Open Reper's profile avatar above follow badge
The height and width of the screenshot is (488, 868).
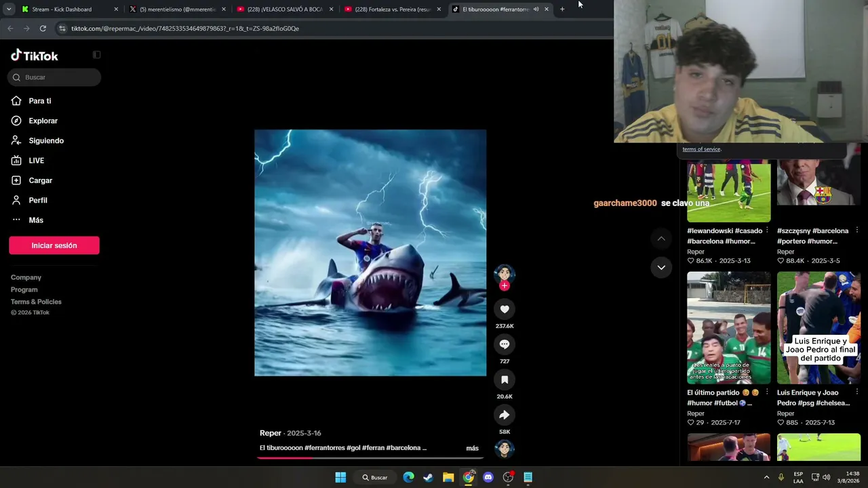(504, 273)
